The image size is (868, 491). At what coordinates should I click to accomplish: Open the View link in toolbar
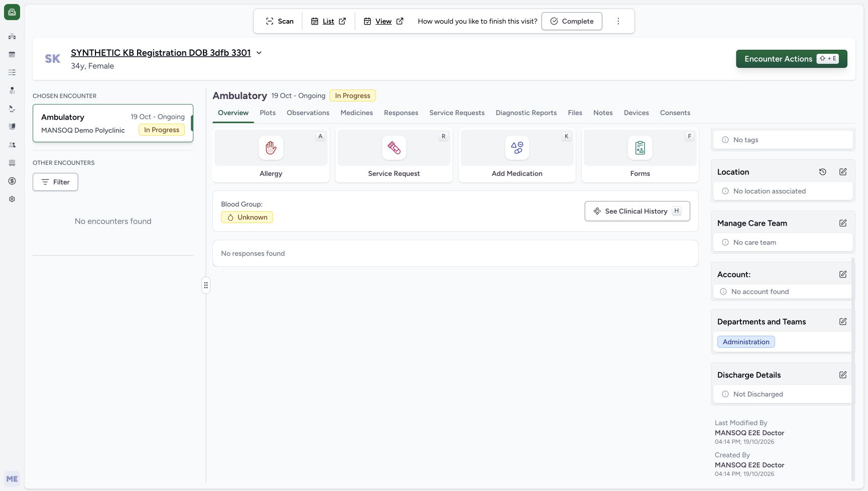pyautogui.click(x=384, y=21)
